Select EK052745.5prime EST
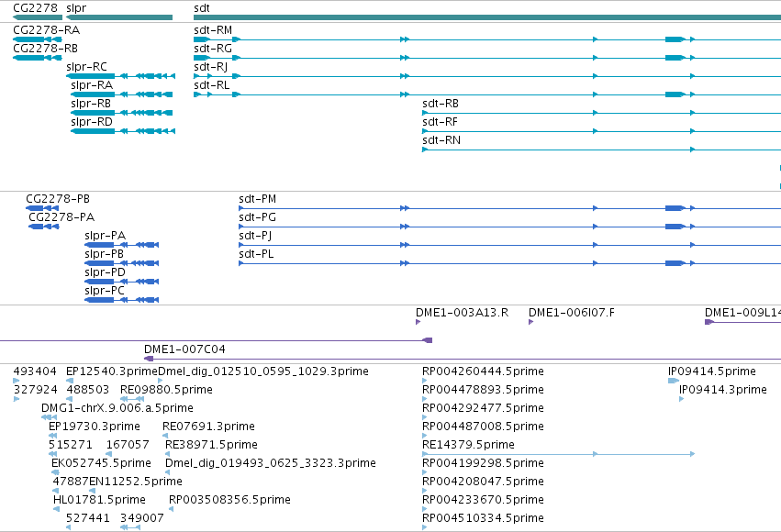Screen dimensions: 781x532 [x=55, y=472]
